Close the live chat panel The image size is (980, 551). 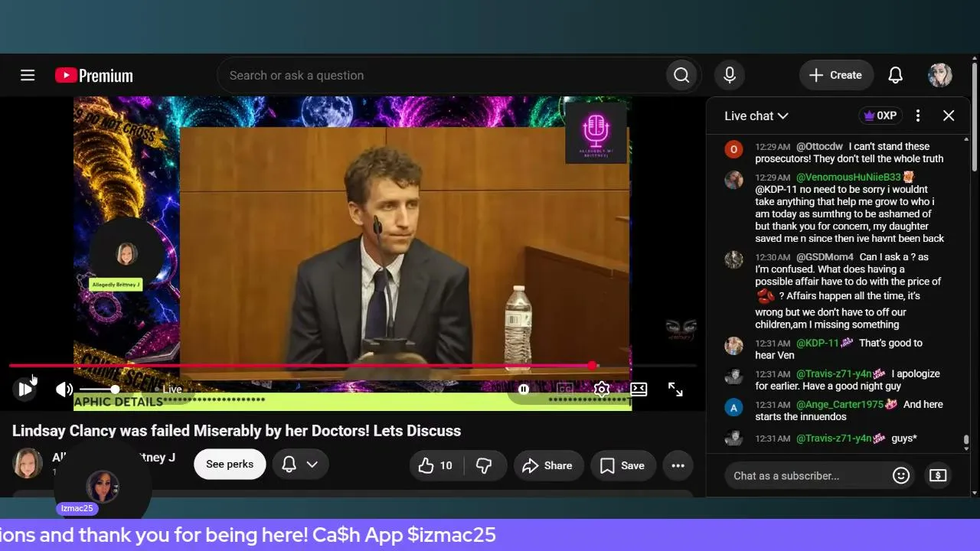pyautogui.click(x=949, y=116)
